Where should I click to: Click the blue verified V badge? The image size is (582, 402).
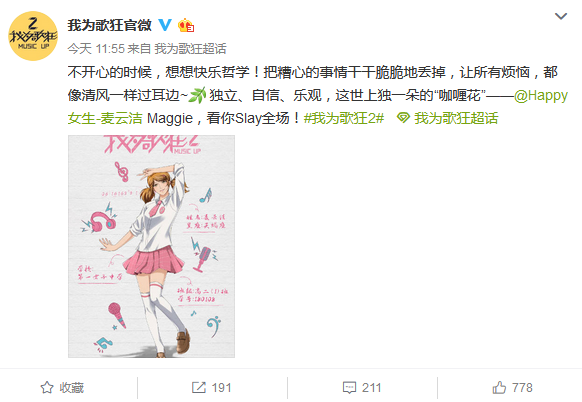click(x=165, y=25)
